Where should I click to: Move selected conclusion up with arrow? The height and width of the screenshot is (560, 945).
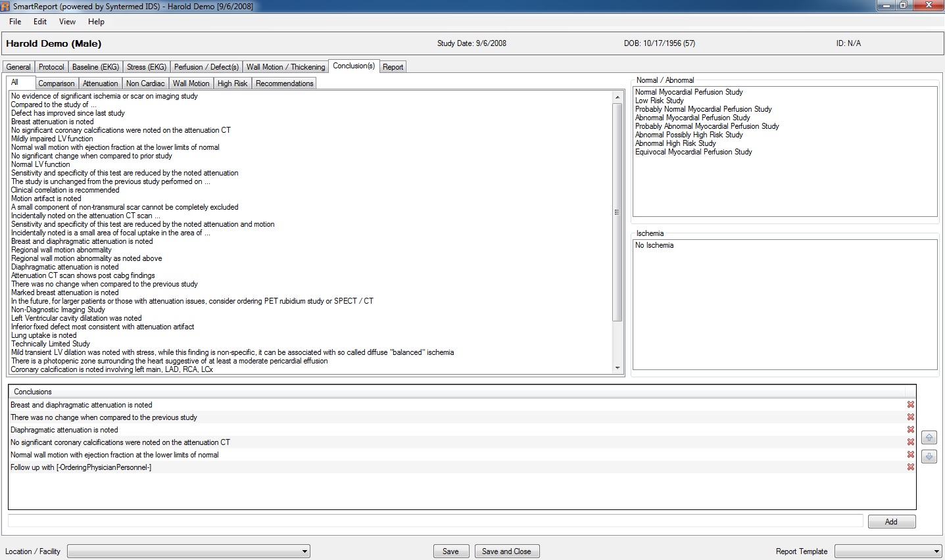click(929, 438)
